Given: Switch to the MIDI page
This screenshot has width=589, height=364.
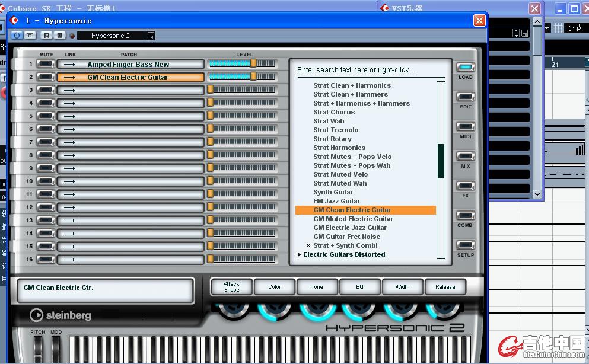Looking at the screenshot, I should click(466, 127).
